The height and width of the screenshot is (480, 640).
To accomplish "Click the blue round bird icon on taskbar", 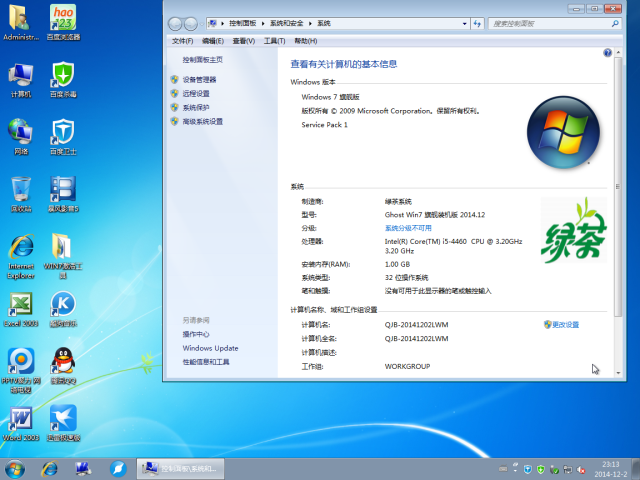I will click(118, 469).
